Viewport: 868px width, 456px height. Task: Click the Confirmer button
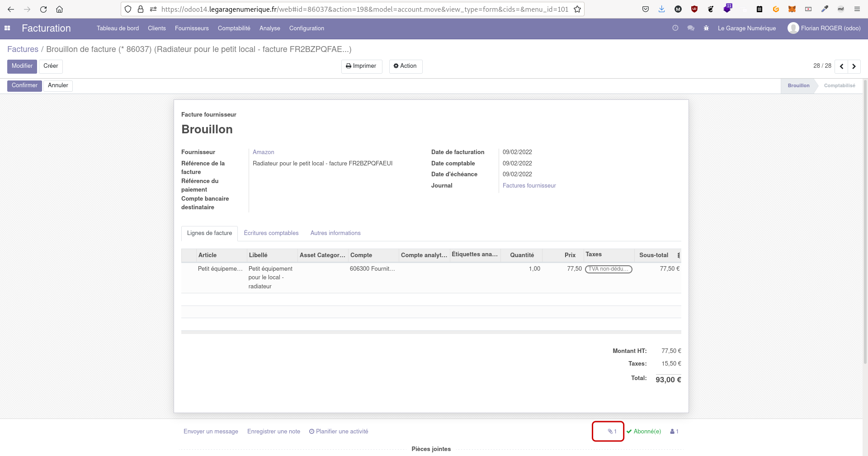pos(24,85)
